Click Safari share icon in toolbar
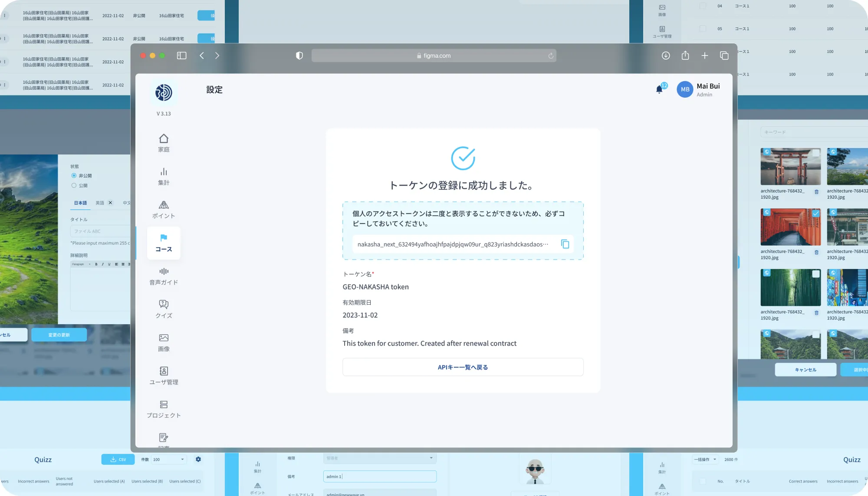Image resolution: width=868 pixels, height=496 pixels. tap(685, 56)
